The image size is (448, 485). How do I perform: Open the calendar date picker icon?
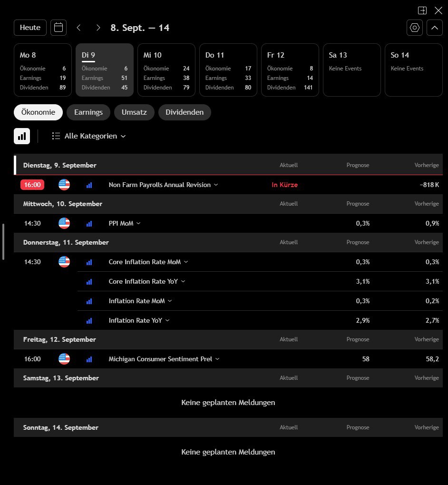[x=58, y=28]
